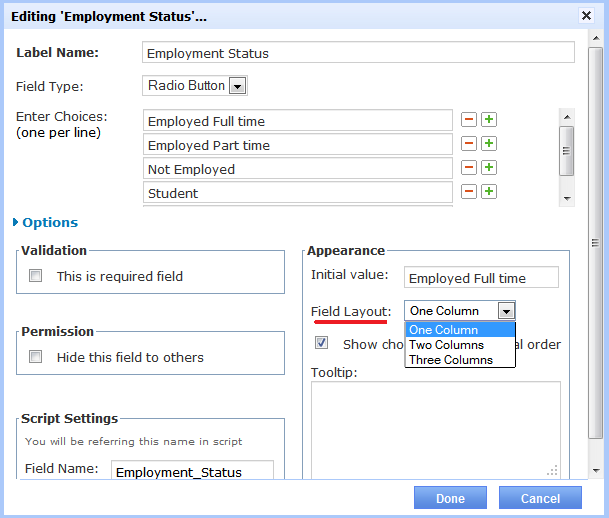Click the Field Layout dropdown arrow
Image resolution: width=609 pixels, height=518 pixels.
coord(506,311)
